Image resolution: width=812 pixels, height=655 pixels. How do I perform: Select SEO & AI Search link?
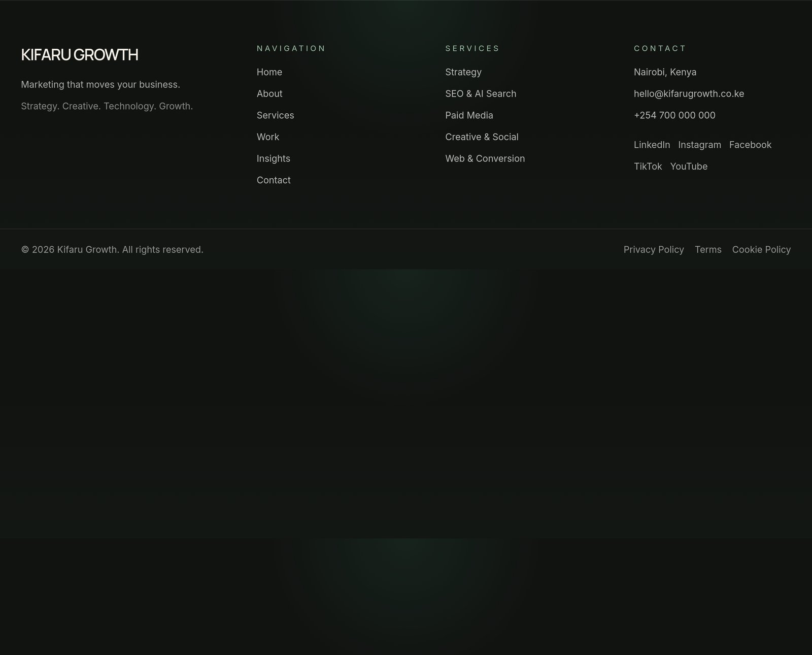[481, 94]
